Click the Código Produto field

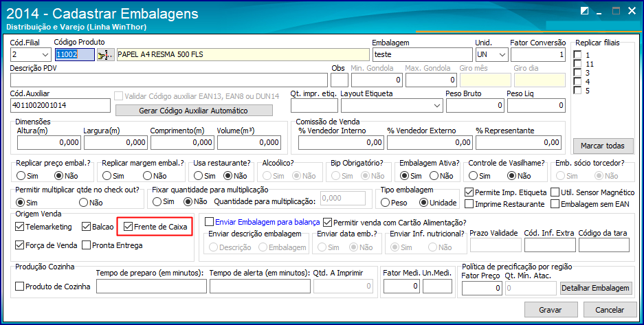pyautogui.click(x=75, y=54)
